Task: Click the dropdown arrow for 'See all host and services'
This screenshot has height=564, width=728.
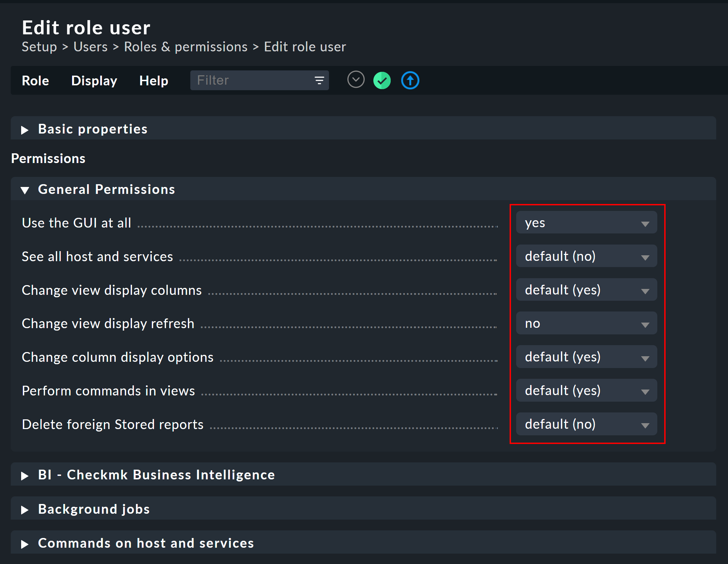Action: pyautogui.click(x=645, y=257)
